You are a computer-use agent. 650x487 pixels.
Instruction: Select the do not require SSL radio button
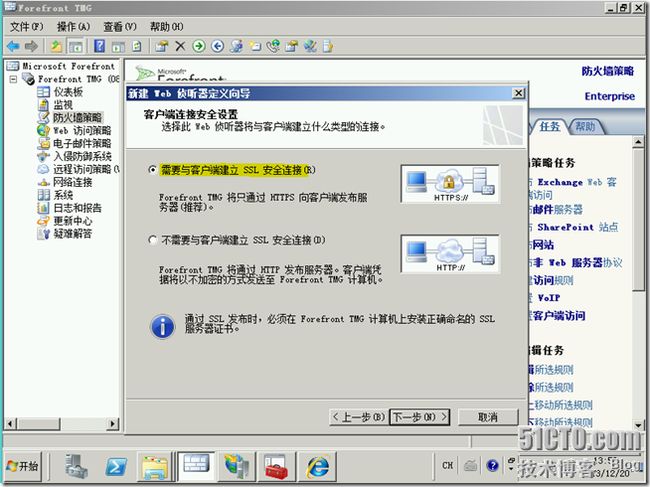153,240
